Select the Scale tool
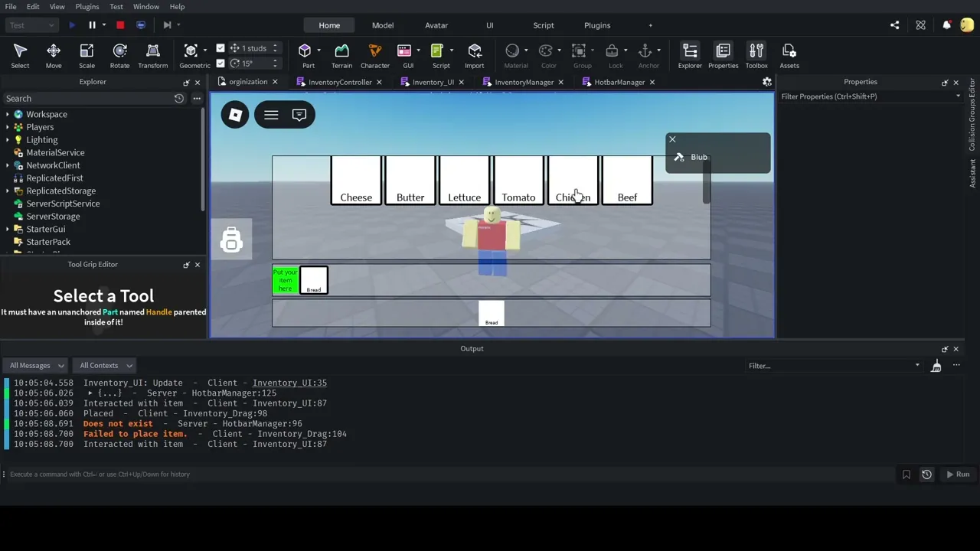The image size is (980, 551). tap(87, 55)
